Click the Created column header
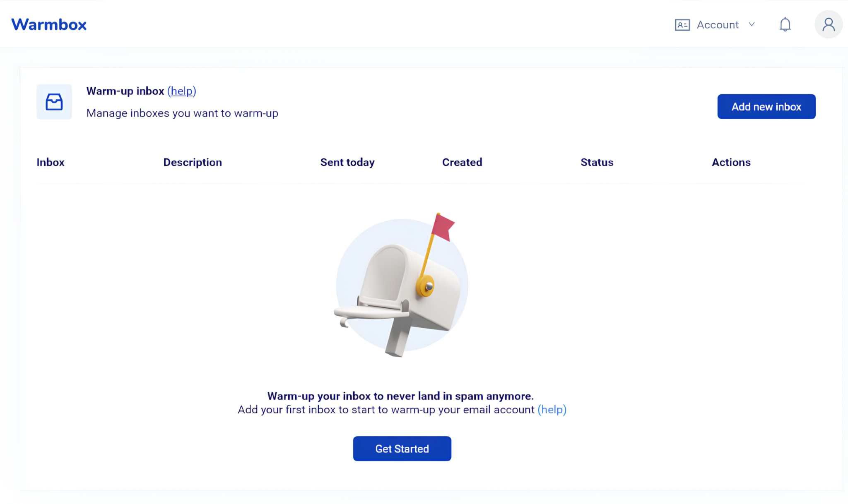The height and width of the screenshot is (504, 848). (462, 162)
